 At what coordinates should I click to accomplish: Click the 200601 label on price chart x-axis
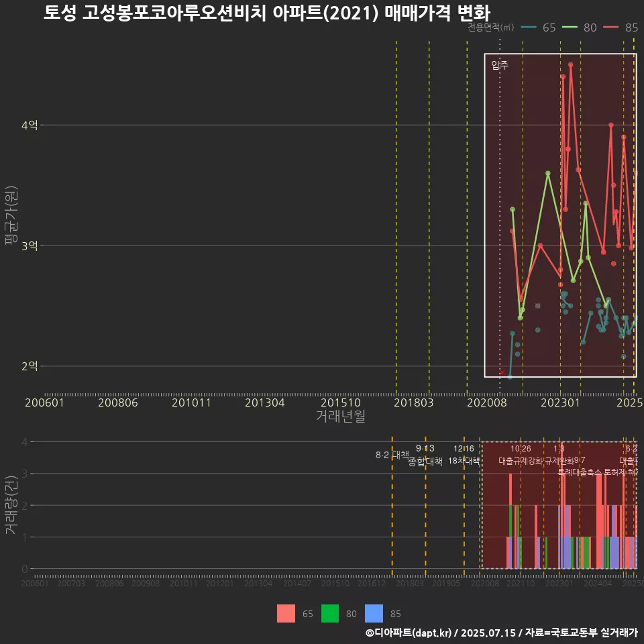coord(44,402)
